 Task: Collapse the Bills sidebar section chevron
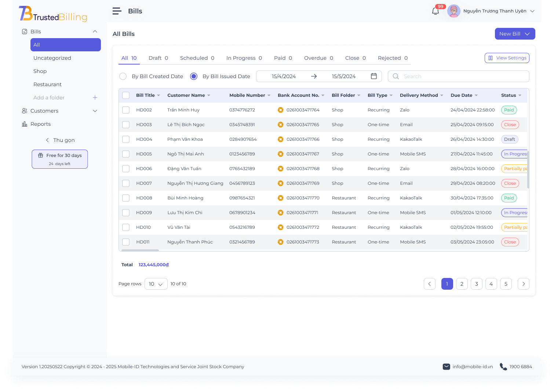[95, 32]
